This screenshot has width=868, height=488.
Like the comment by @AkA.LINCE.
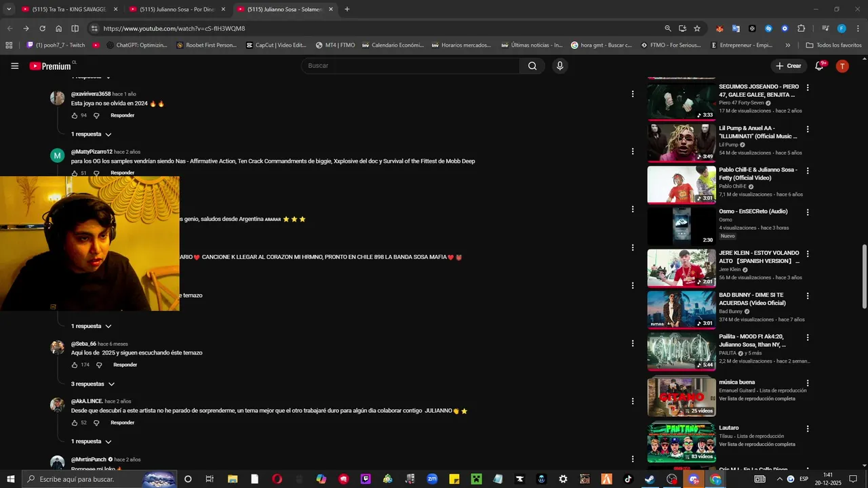75,422
